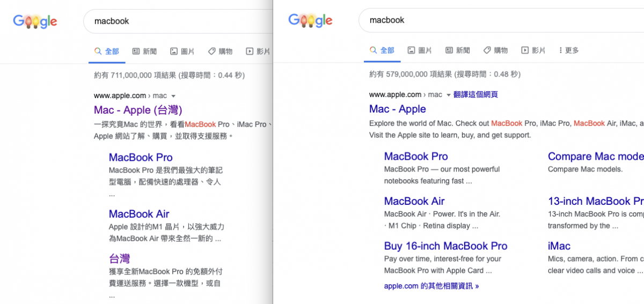
Task: Select the 全部 tab in the right window
Action: point(382,50)
